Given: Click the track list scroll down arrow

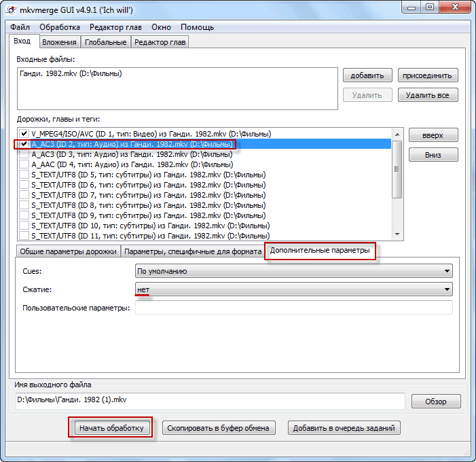Looking at the screenshot, I should click(397, 234).
